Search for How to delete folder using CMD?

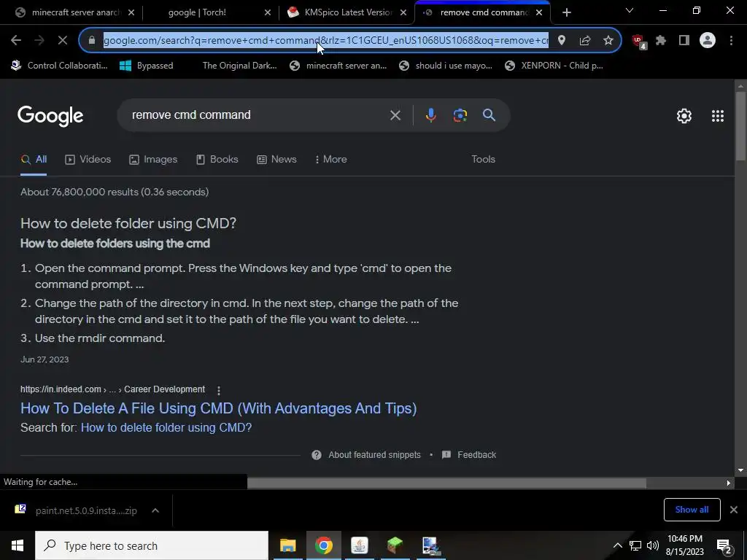point(166,427)
